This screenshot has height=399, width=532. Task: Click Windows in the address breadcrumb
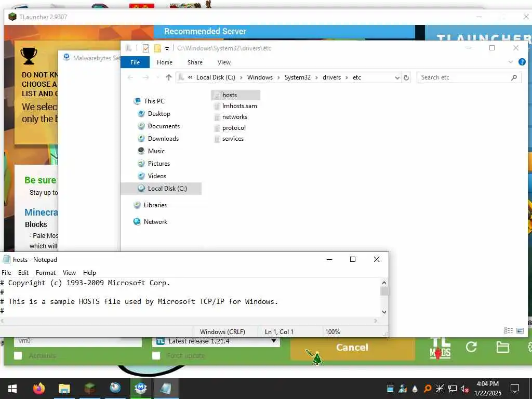[x=260, y=77]
